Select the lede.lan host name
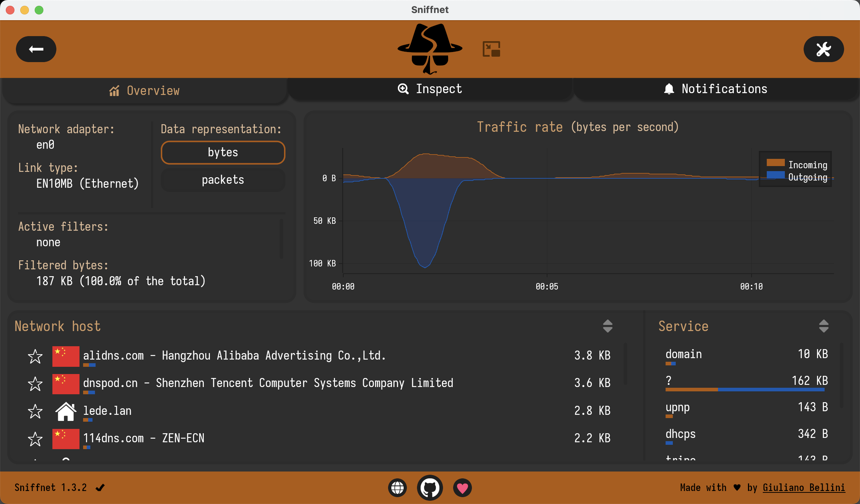The width and height of the screenshot is (860, 504). pos(107,410)
